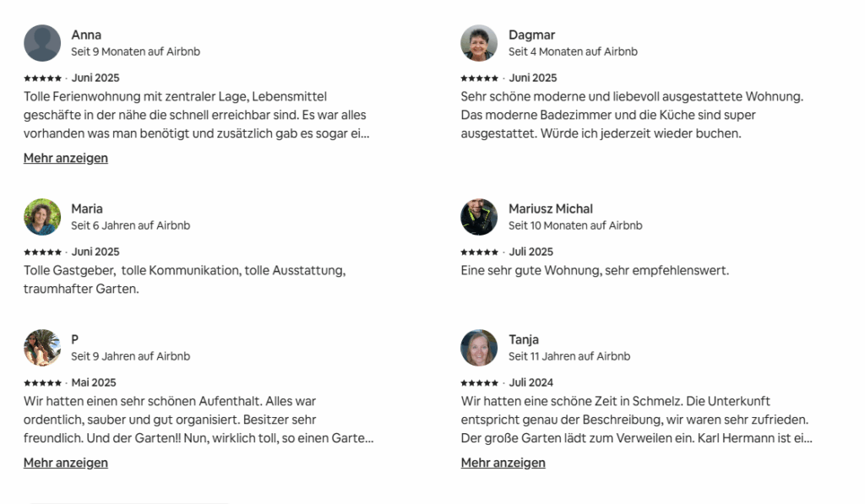The image size is (865, 504).
Task: Click the star rating on Tanja's review
Action: (x=479, y=383)
